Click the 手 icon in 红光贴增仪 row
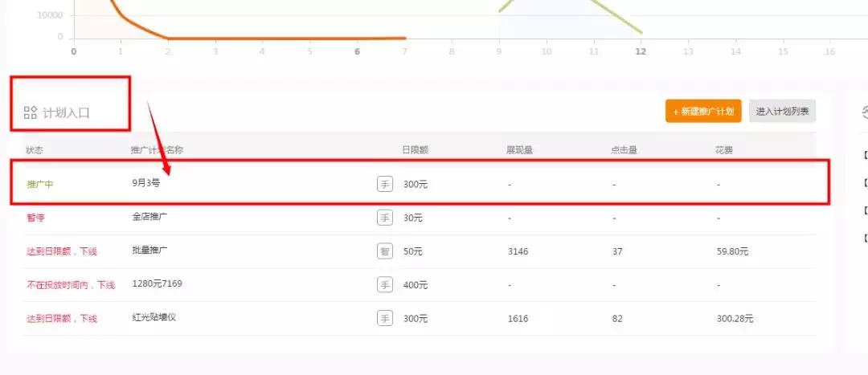This screenshot has height=375, width=868. (x=385, y=319)
